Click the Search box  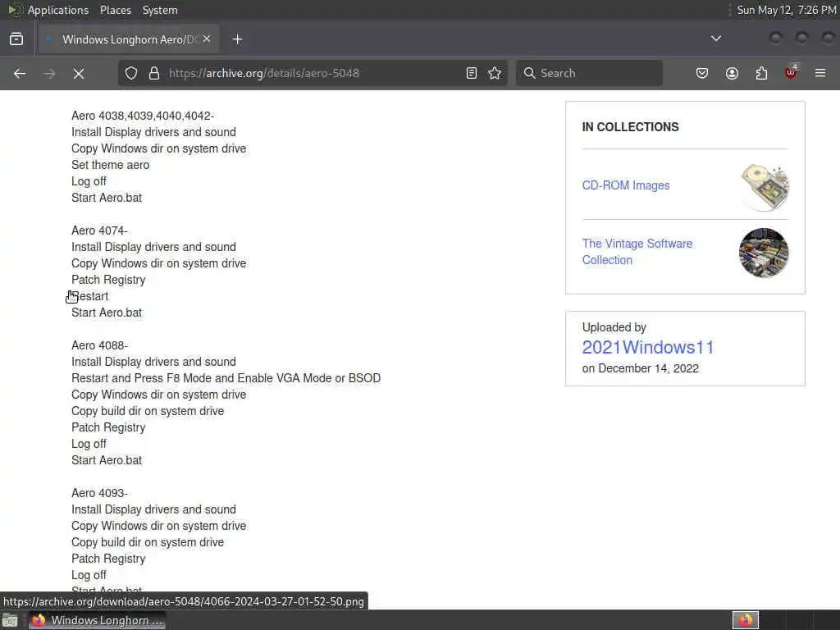coord(589,73)
